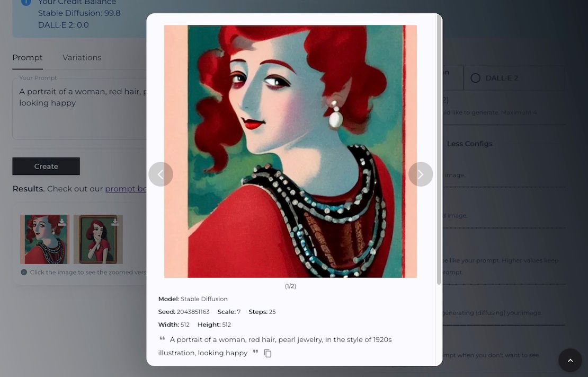View the next image using the right arrow

point(421,174)
